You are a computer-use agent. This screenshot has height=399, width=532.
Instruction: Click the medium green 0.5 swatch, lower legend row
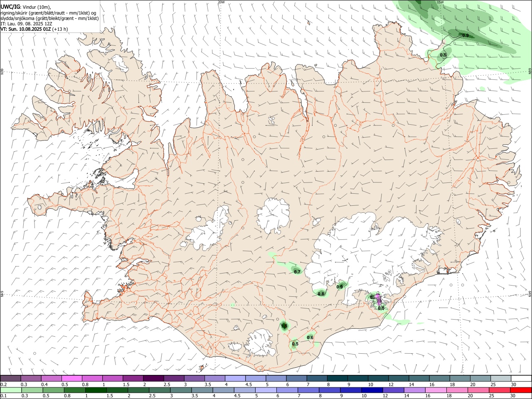point(54,390)
